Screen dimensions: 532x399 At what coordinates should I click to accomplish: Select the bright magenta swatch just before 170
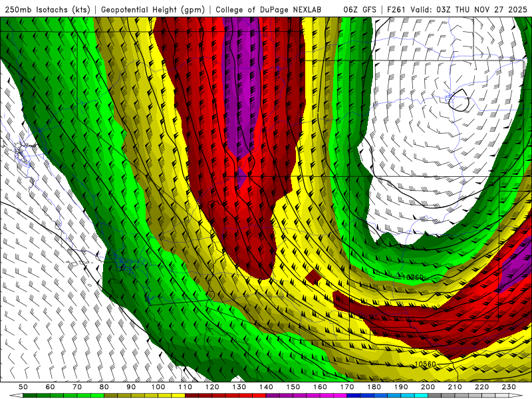pos(340,396)
